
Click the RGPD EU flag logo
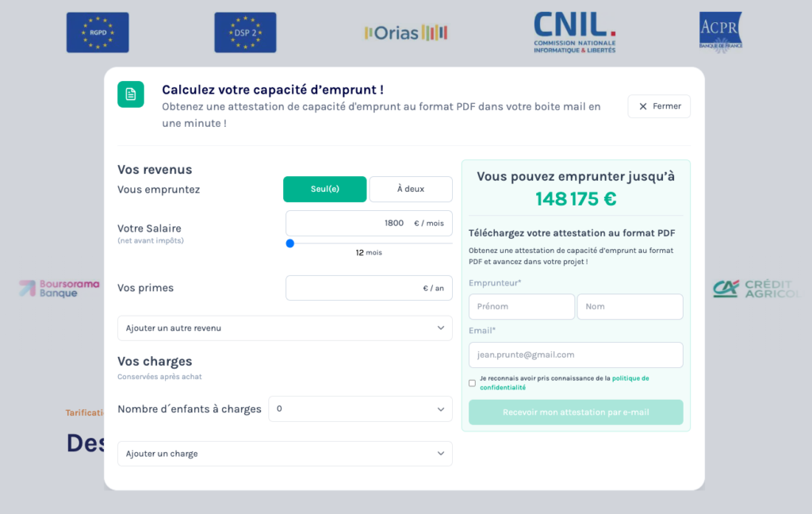(x=98, y=33)
